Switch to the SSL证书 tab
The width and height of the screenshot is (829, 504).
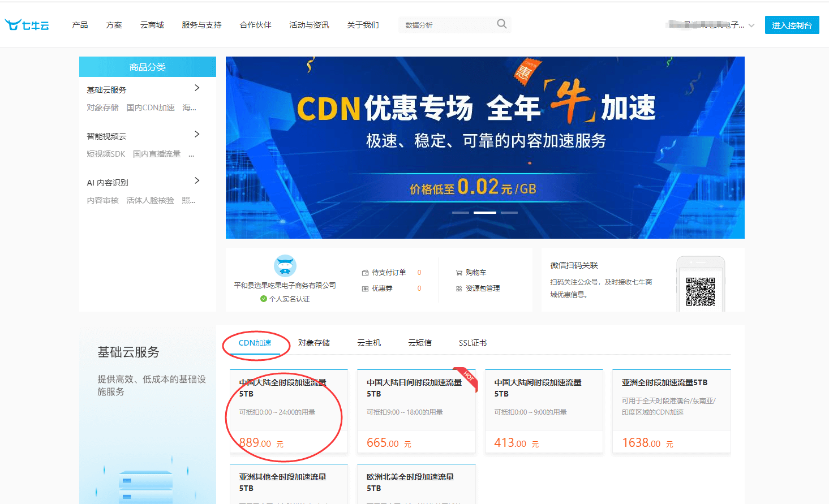[x=473, y=343]
